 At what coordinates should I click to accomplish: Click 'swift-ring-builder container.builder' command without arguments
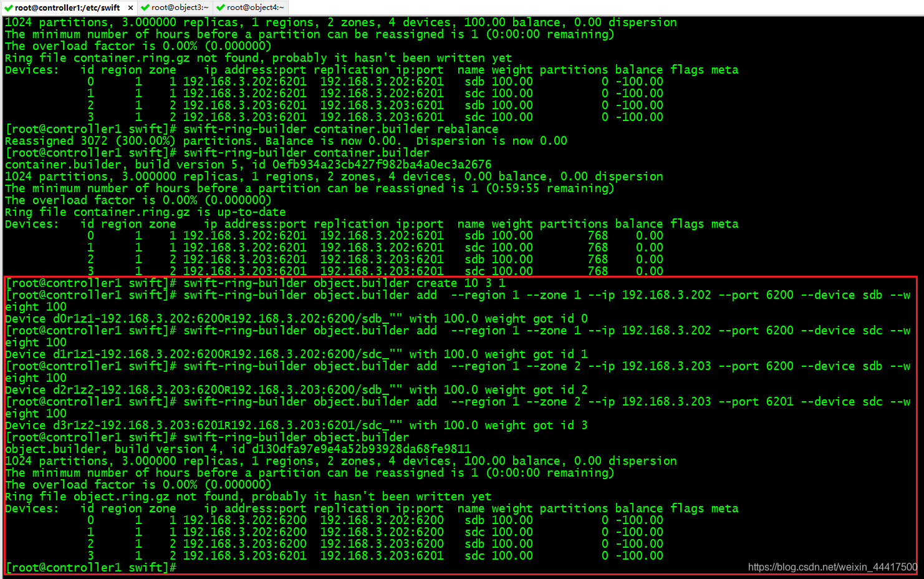pyautogui.click(x=306, y=153)
